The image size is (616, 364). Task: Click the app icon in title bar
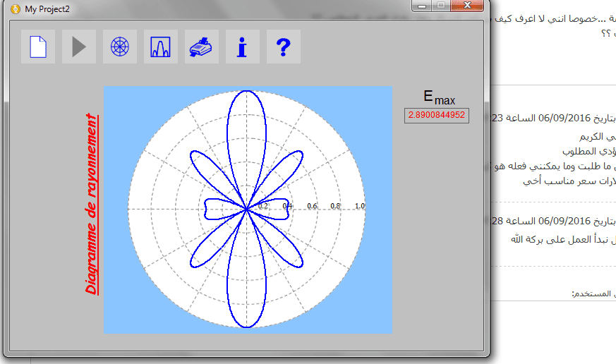pos(14,8)
